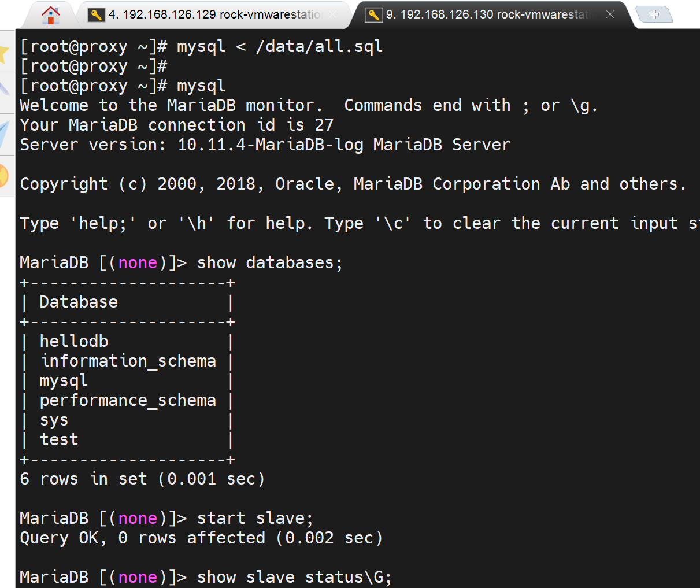The height and width of the screenshot is (588, 700).
Task: Click the 'mysql < /data/all.sql' command
Action: point(280,46)
